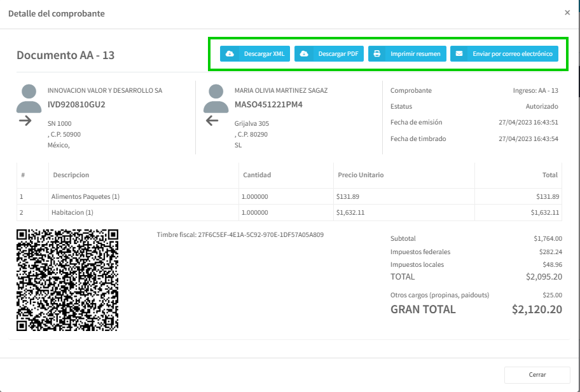The height and width of the screenshot is (392, 580).
Task: Click the value Ingreso: AA - 13
Action: pyautogui.click(x=535, y=90)
